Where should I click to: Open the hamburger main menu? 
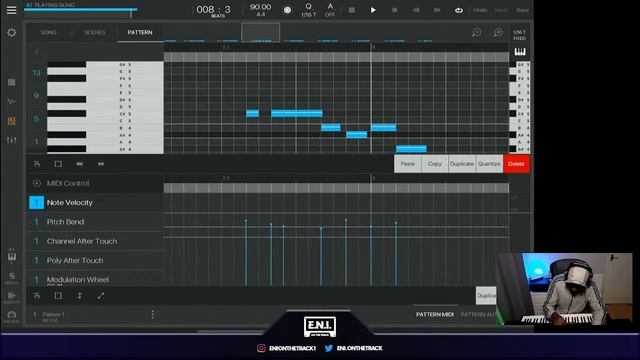pyautogui.click(x=11, y=10)
